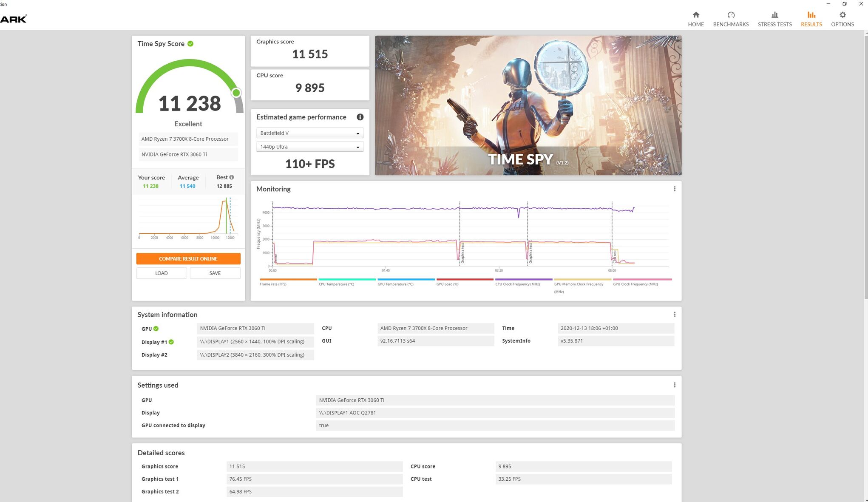Go to Benchmarks section
Screen dimensions: 868x502
[x=730, y=19]
